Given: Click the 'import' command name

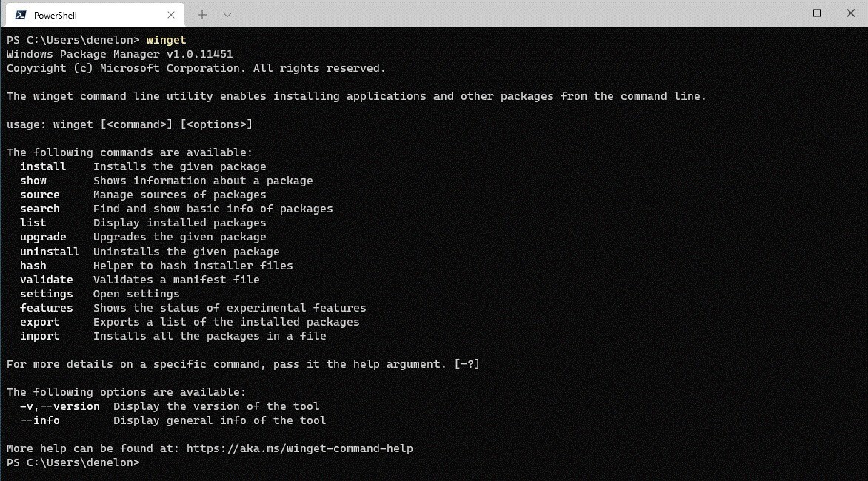Looking at the screenshot, I should tap(40, 336).
